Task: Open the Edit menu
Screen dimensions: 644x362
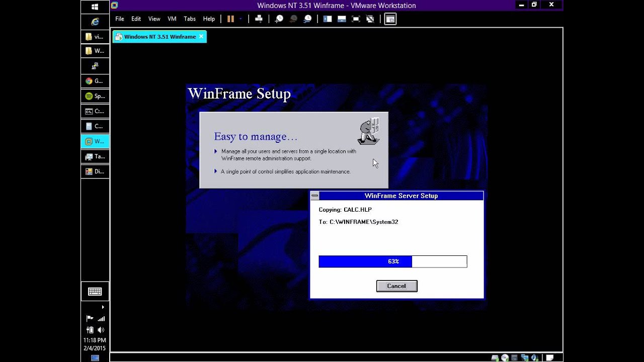Action: pos(136,19)
